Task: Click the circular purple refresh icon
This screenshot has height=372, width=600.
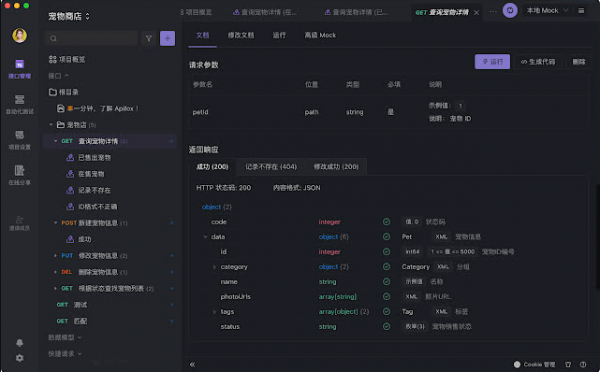Action: [x=510, y=11]
